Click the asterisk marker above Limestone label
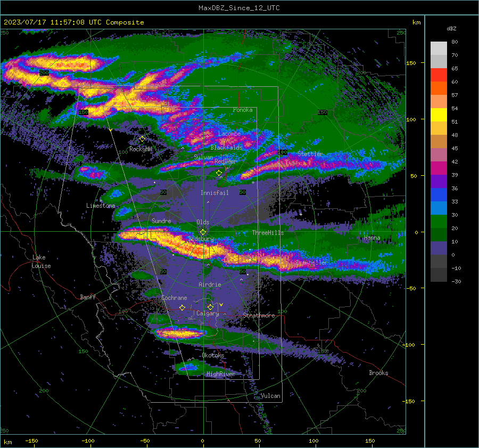Image resolution: width=479 pixels, height=448 pixels. click(x=101, y=201)
